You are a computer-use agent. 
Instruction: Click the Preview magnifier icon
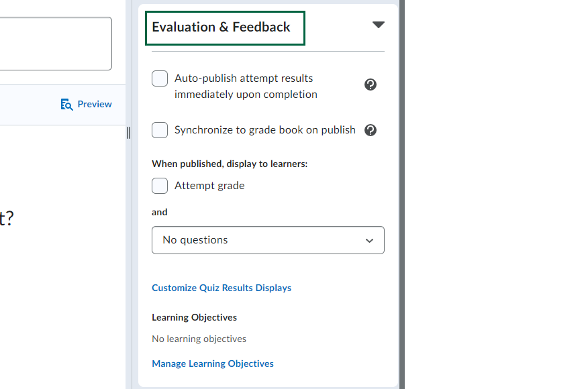coord(66,104)
